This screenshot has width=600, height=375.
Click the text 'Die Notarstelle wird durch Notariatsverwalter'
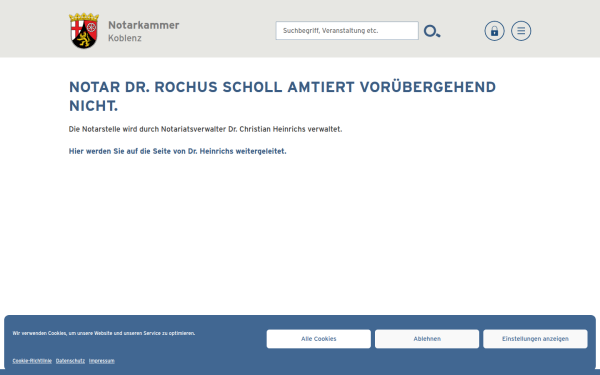148,129
